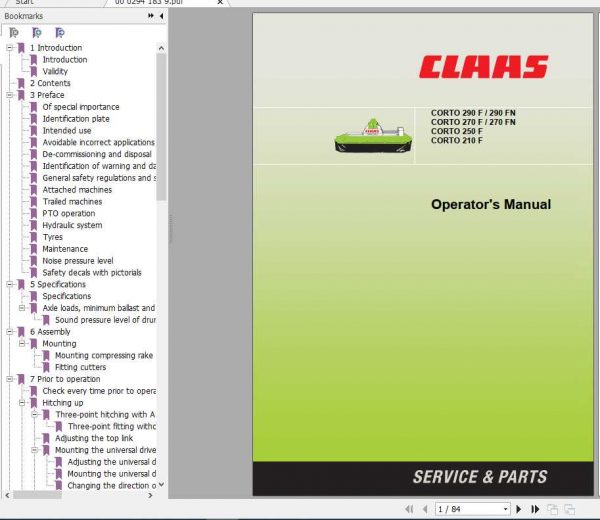600x520 pixels.
Task: Open Check every time prior to operation bookmark
Action: pyautogui.click(x=99, y=391)
